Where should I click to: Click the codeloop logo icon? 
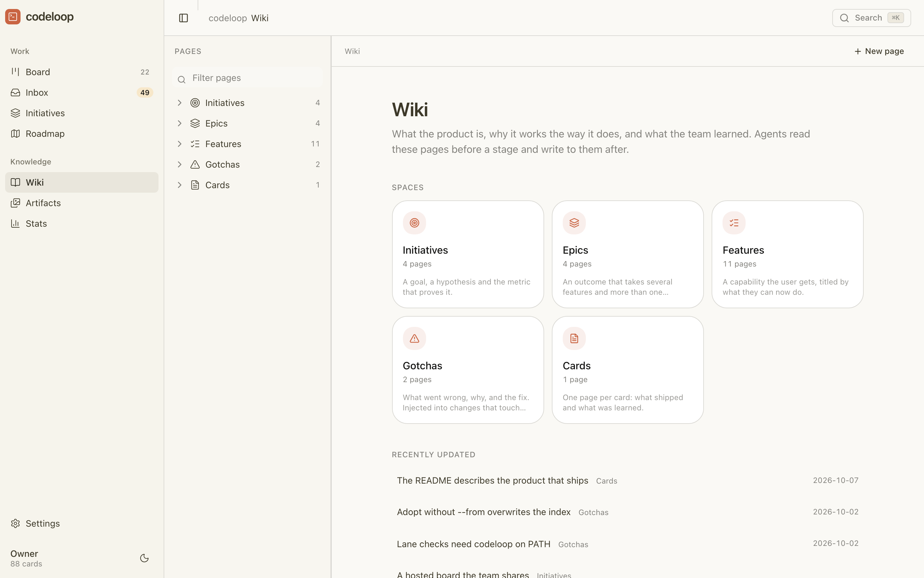click(13, 17)
